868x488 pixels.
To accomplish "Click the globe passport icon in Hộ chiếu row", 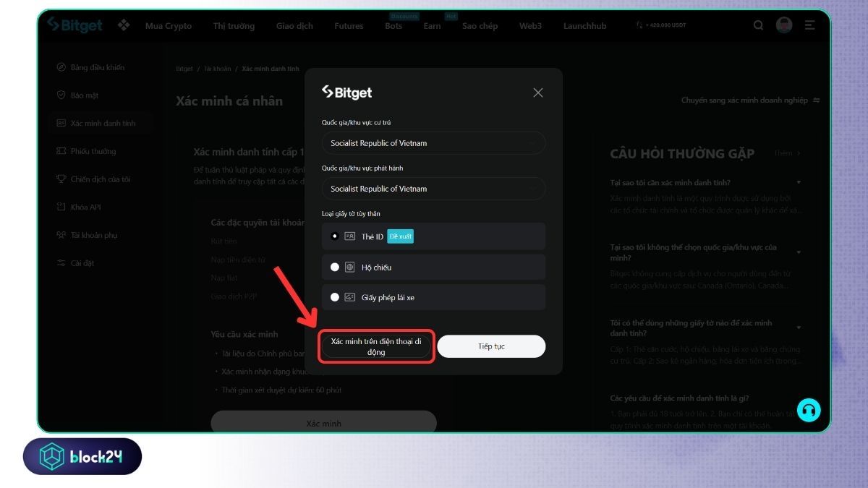I will coord(350,267).
